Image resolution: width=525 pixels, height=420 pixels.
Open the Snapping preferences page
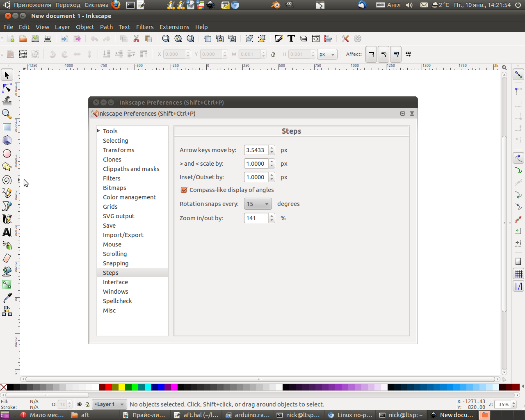pyautogui.click(x=116, y=263)
